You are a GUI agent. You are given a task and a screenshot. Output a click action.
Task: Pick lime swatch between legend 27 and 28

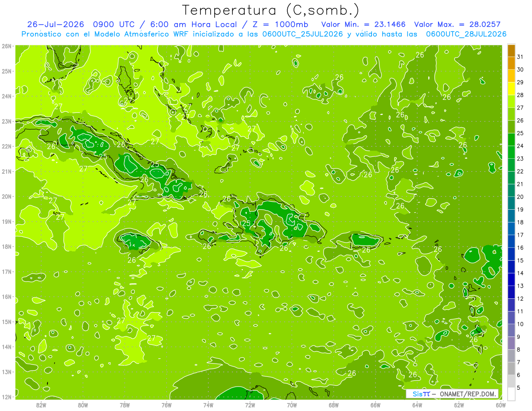(x=511, y=101)
